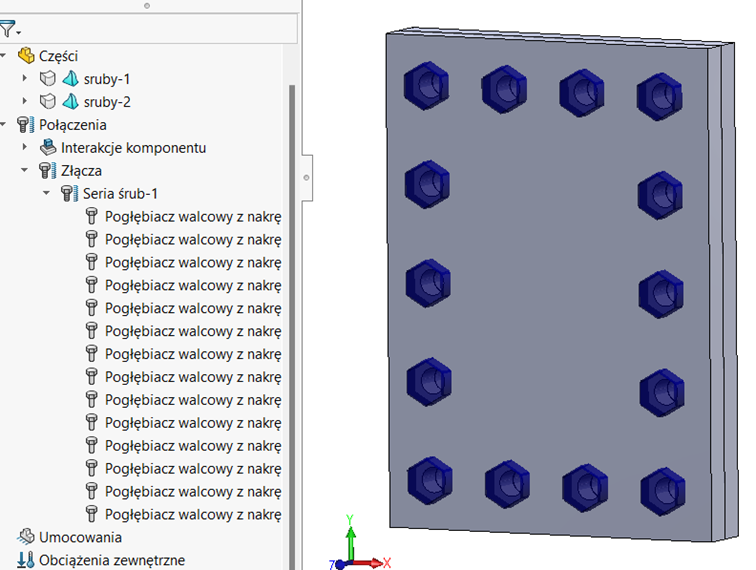Click bolt icon of fourth Pogłębiacz entry

[92, 285]
